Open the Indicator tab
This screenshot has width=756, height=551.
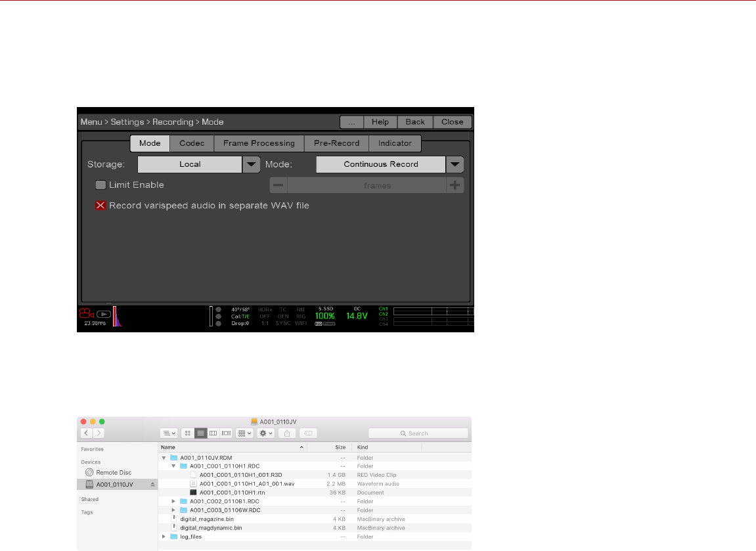tap(395, 143)
